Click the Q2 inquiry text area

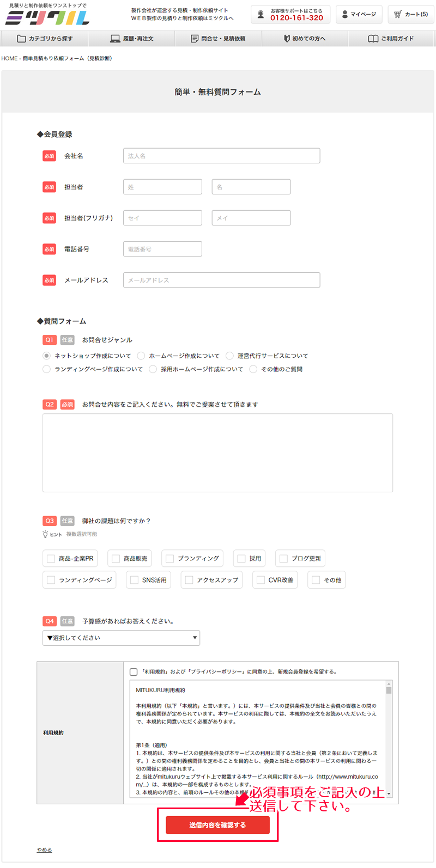217,453
